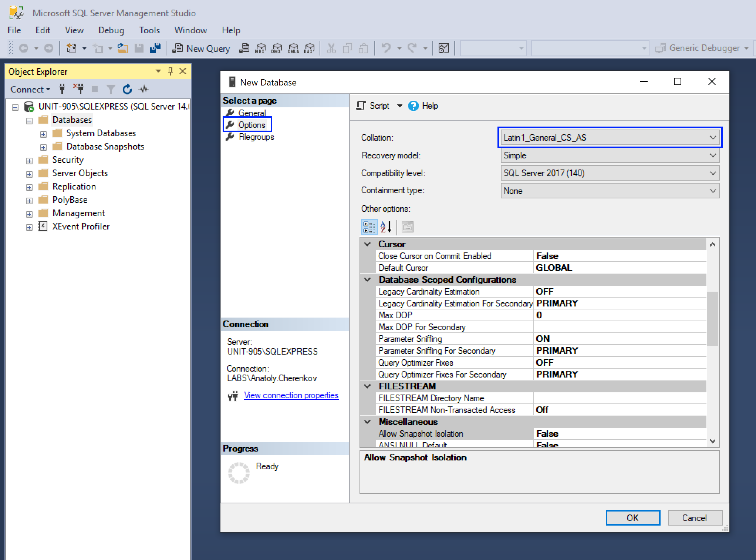Switch property grid to Alphabetical sort
The image size is (756, 560).
point(386,227)
